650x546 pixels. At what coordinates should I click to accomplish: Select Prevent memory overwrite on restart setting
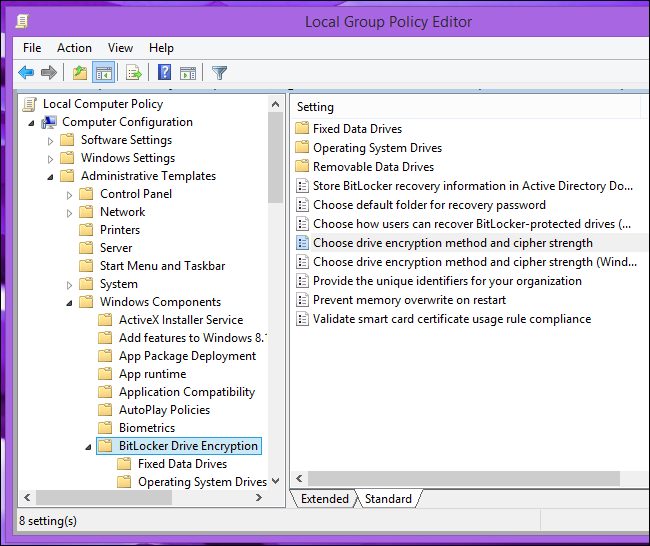click(409, 300)
